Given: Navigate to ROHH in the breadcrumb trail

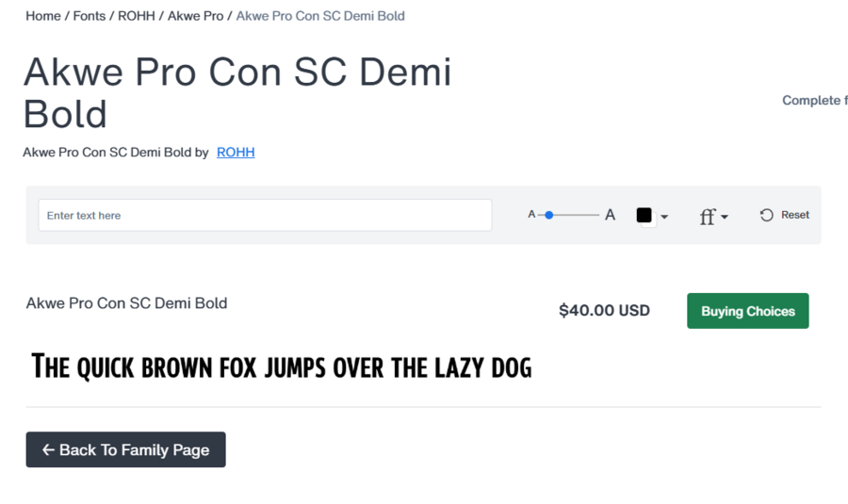Looking at the screenshot, I should click(x=137, y=16).
